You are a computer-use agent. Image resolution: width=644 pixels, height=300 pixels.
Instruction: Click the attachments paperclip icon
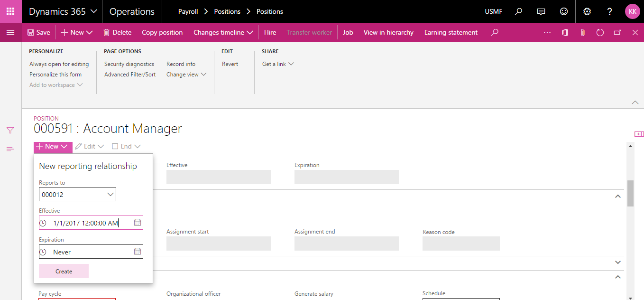(582, 32)
